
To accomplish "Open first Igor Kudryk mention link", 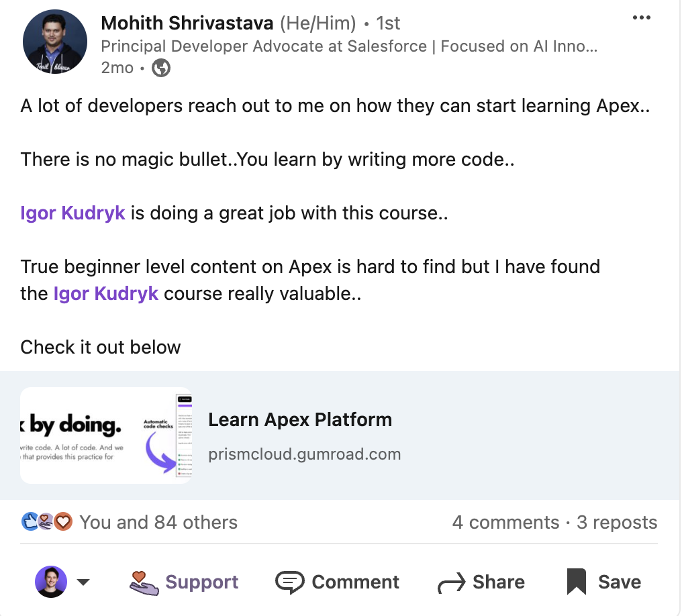I will pyautogui.click(x=72, y=213).
